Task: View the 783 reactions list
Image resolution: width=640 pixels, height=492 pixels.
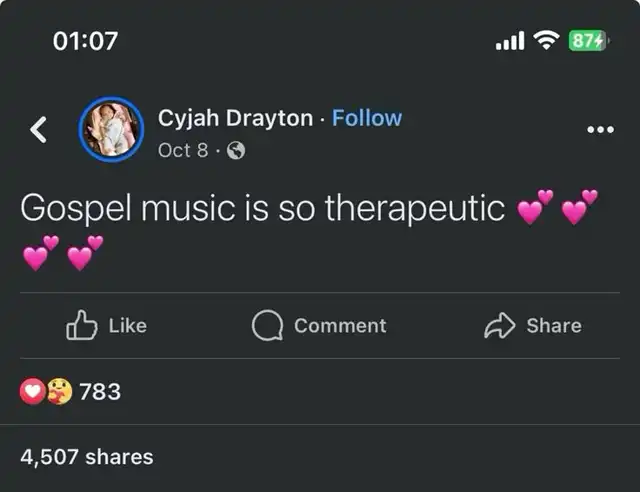Action: (99, 392)
